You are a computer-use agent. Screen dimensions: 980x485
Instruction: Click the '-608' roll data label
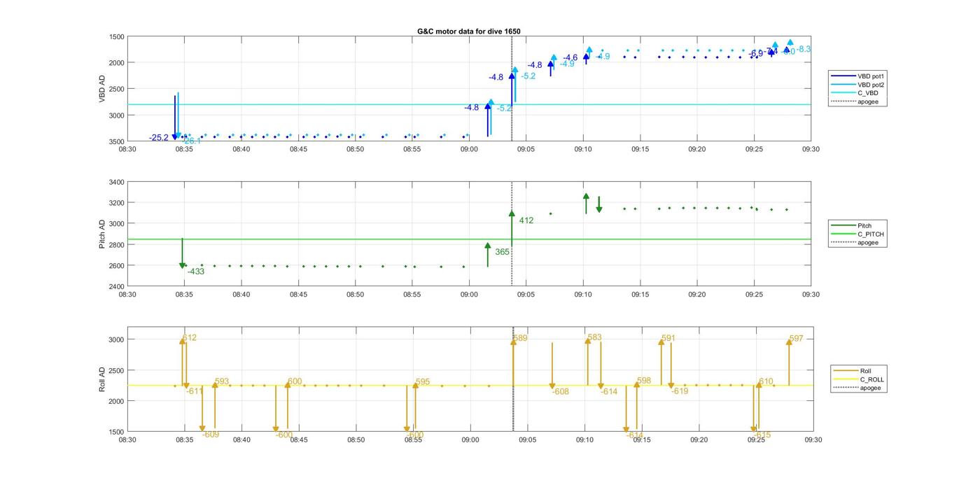pos(560,392)
